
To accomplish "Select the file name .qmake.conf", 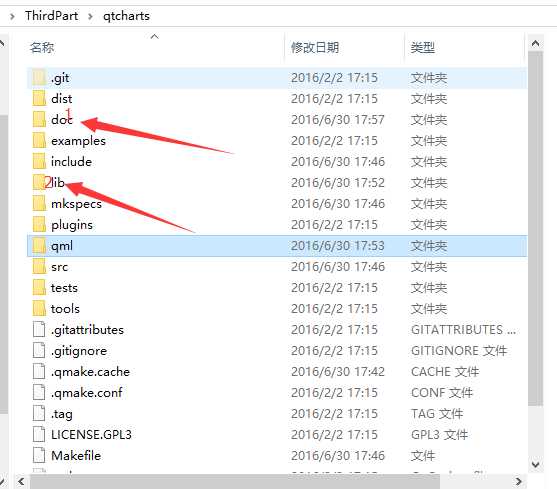I will (87, 392).
